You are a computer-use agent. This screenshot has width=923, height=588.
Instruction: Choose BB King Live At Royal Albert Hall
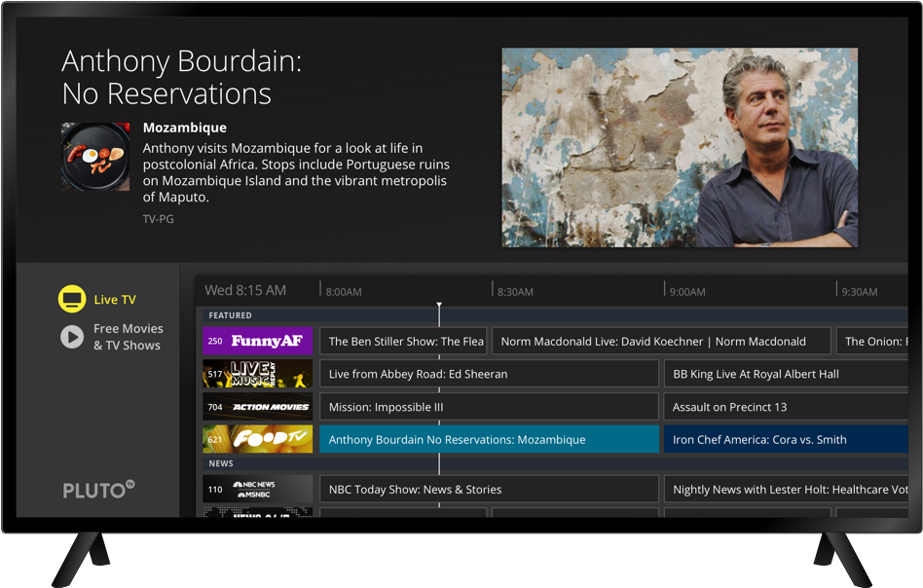(x=785, y=374)
